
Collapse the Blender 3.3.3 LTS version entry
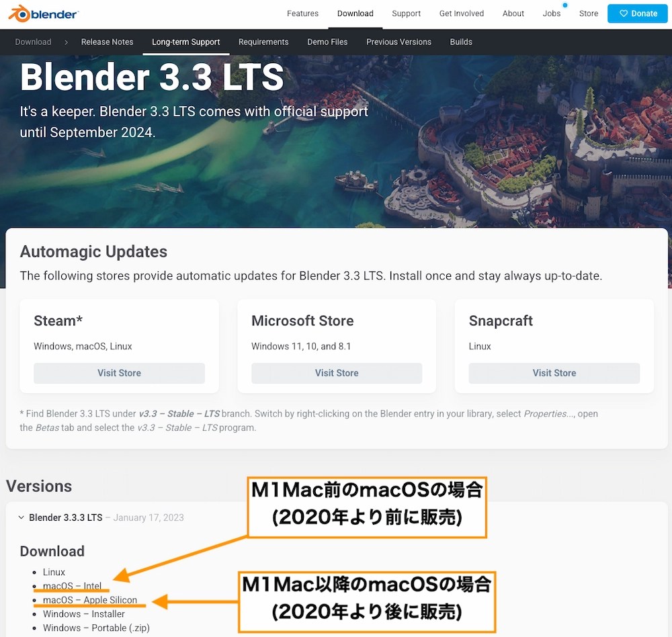pyautogui.click(x=19, y=517)
